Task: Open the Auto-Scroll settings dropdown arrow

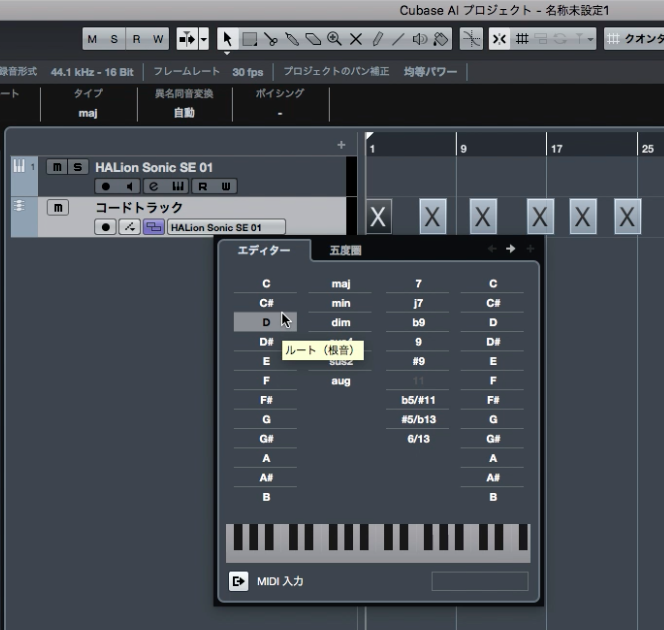Action: [x=204, y=39]
